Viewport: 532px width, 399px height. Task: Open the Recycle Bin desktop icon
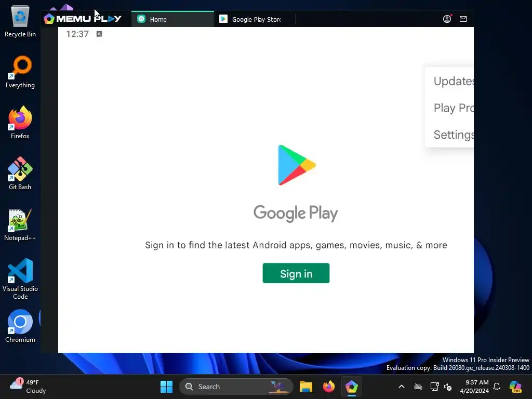pos(20,21)
